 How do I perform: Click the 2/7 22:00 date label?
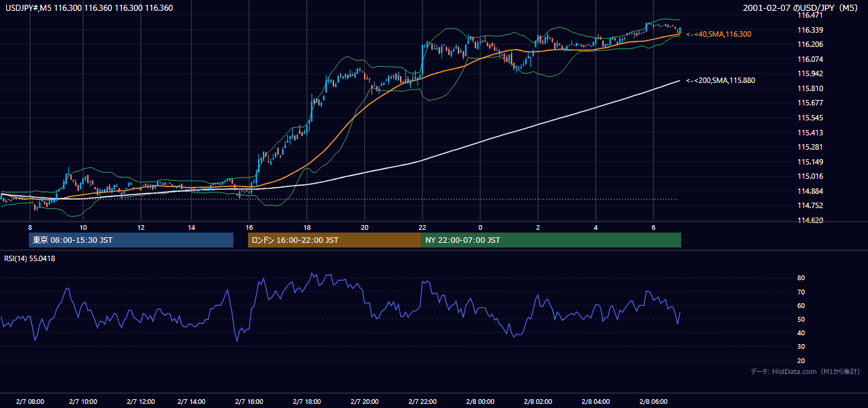pos(422,401)
